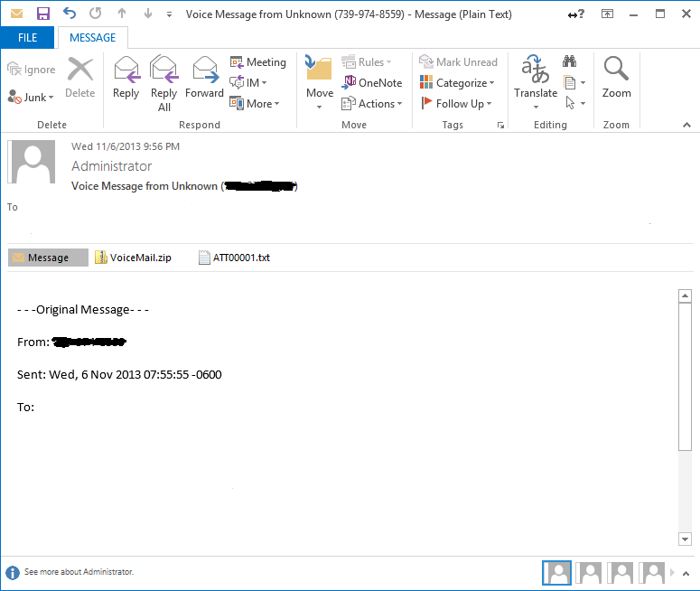This screenshot has height=591, width=700.
Task: Expand the People Pane with the arrow
Action: pyautogui.click(x=686, y=573)
